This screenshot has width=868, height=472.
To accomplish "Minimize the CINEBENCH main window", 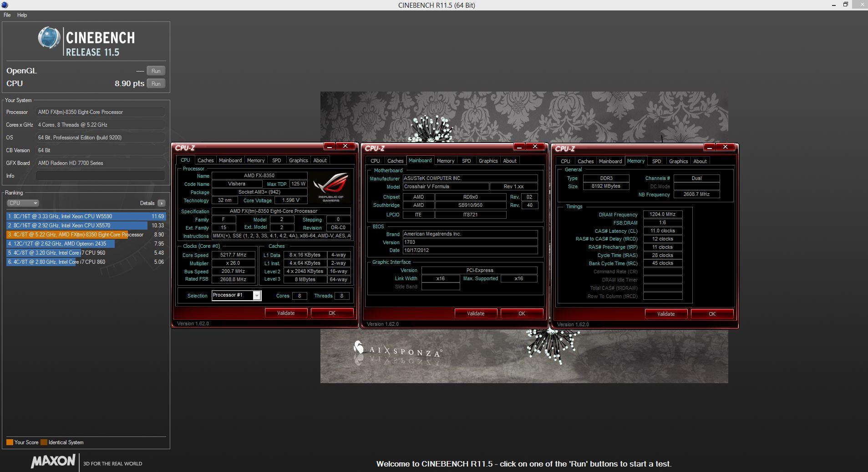I will [x=834, y=5].
